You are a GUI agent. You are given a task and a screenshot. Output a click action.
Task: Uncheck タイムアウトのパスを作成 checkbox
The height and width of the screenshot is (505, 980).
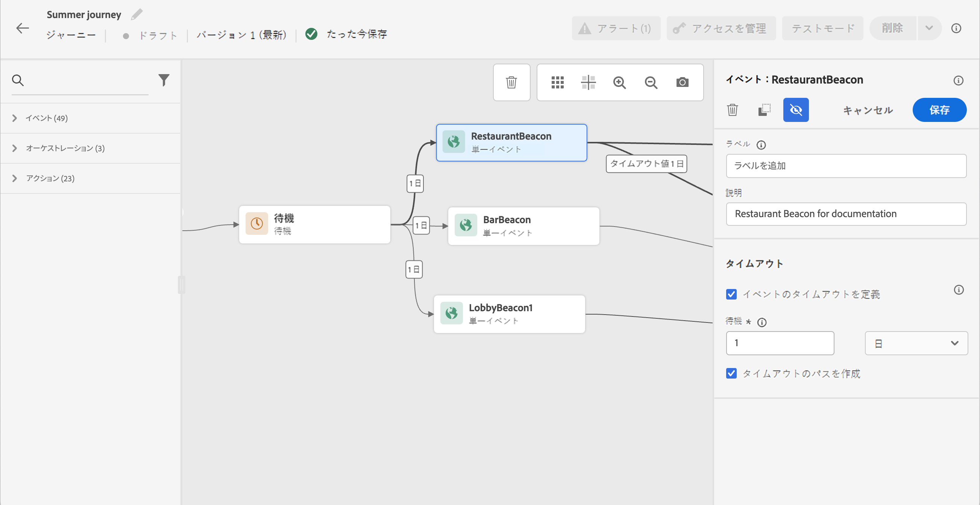(731, 373)
